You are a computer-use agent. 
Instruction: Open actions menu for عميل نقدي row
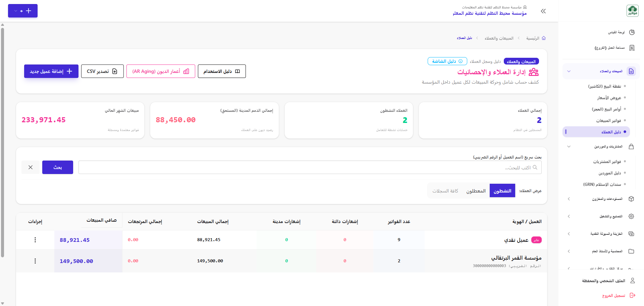coord(35,240)
